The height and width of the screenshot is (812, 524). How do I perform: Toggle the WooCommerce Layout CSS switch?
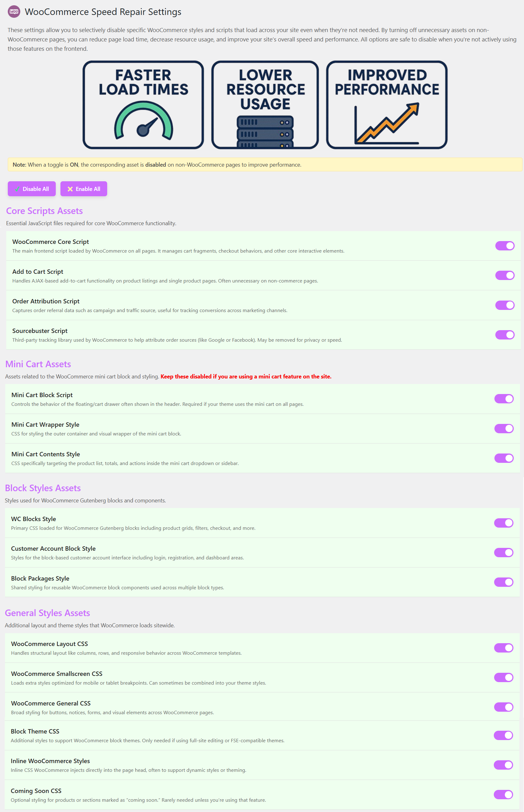tap(503, 648)
